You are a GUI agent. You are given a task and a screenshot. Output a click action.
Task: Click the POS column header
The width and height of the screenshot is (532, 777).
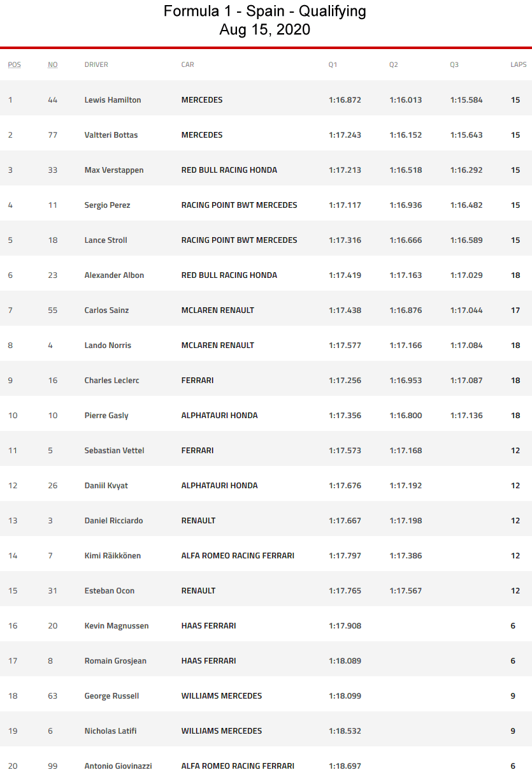click(14, 64)
